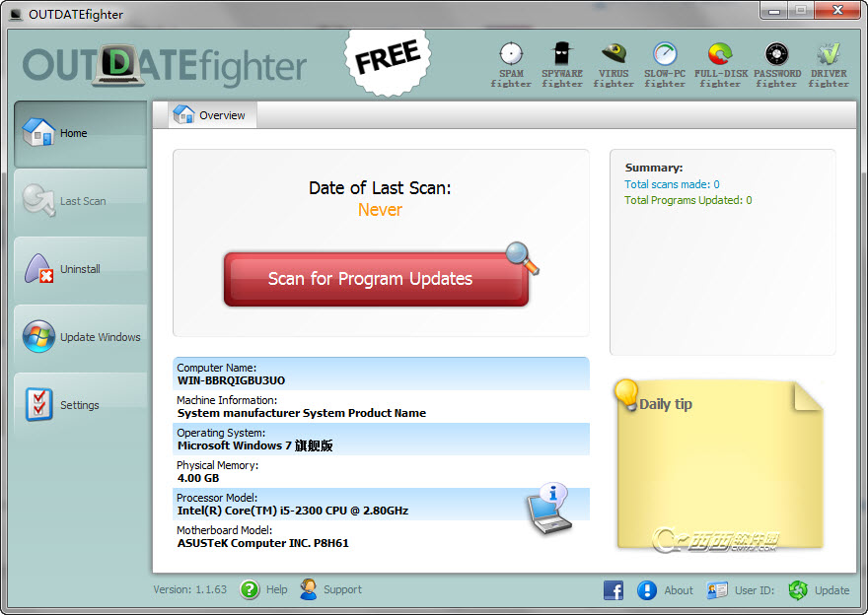
Task: Click the User ID label
Action: [x=755, y=590]
